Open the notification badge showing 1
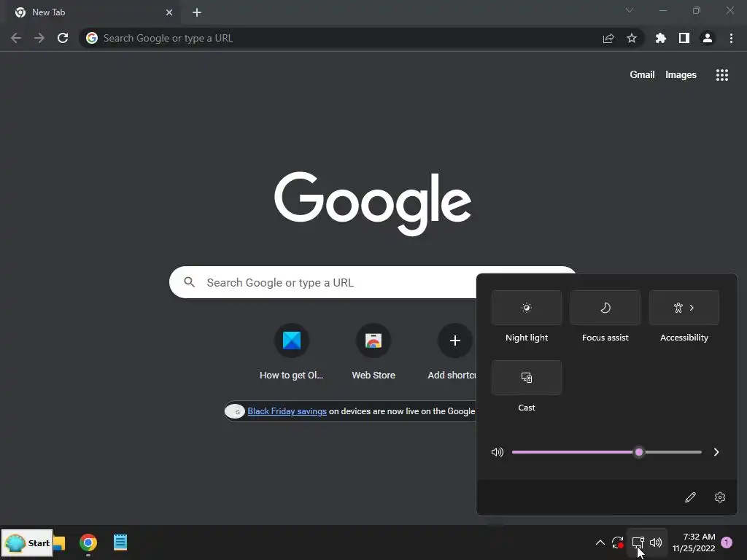Screen dimensions: 747x560 [727, 542]
